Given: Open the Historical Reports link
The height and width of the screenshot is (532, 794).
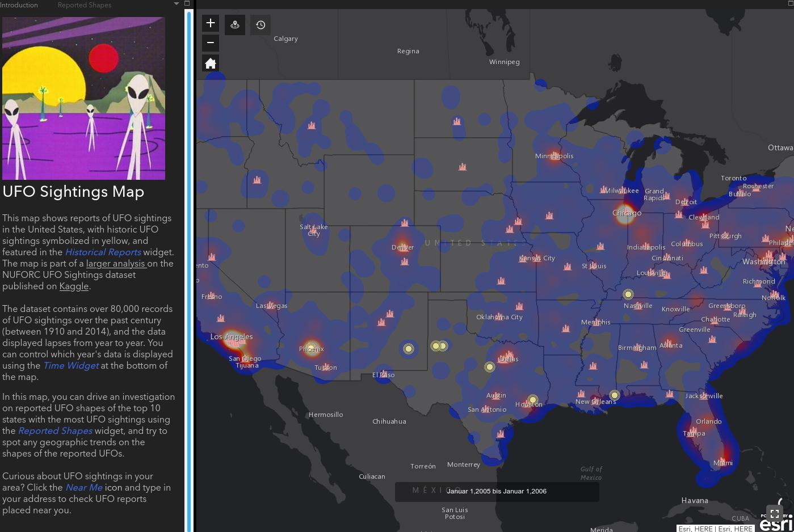Looking at the screenshot, I should [x=103, y=252].
